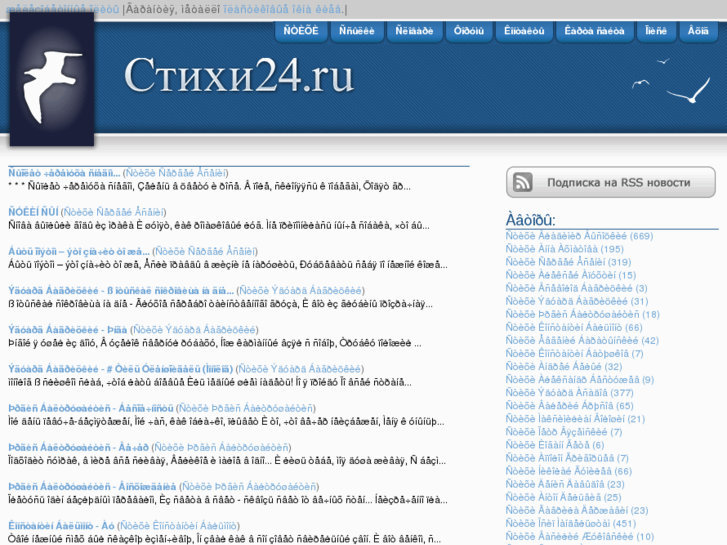Open the sidebar author link with count (10)
The height and width of the screenshot is (545, 727).
[580, 537]
